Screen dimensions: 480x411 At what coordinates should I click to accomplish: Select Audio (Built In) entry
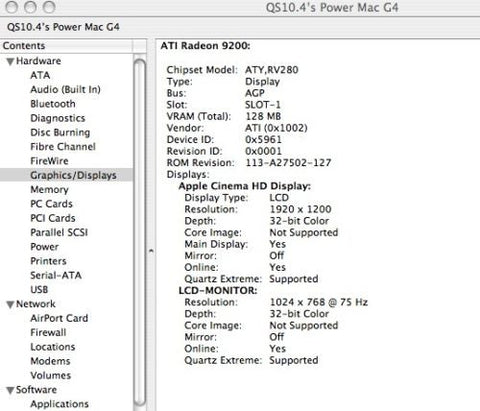[x=65, y=90]
